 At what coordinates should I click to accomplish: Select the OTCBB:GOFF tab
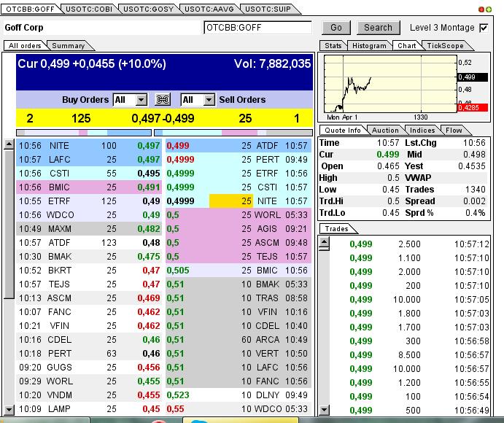(30, 9)
